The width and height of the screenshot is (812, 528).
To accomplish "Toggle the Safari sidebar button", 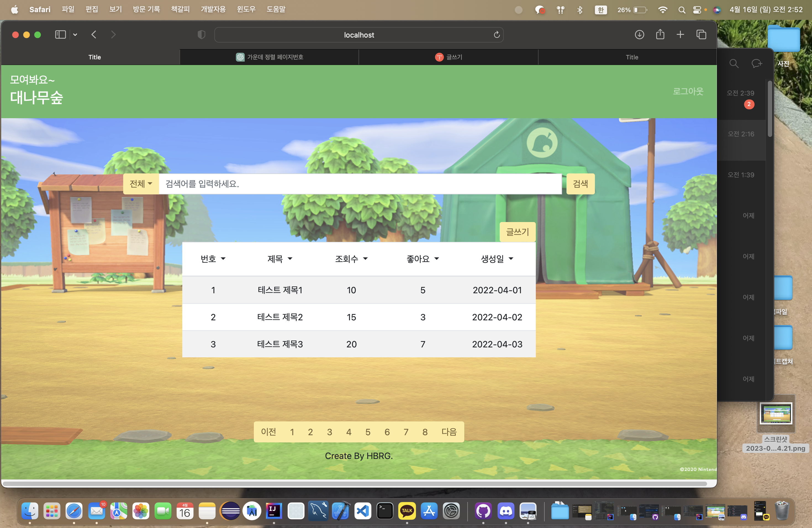I will tap(60, 35).
